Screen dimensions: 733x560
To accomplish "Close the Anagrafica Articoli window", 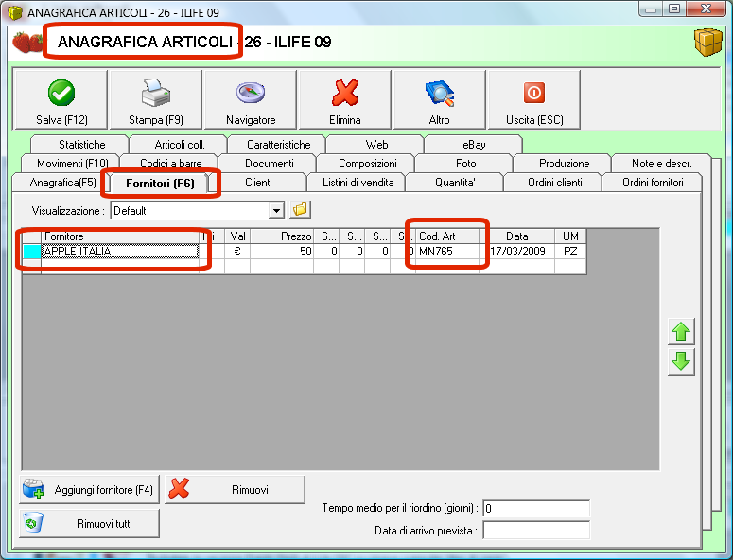I will click(x=707, y=9).
